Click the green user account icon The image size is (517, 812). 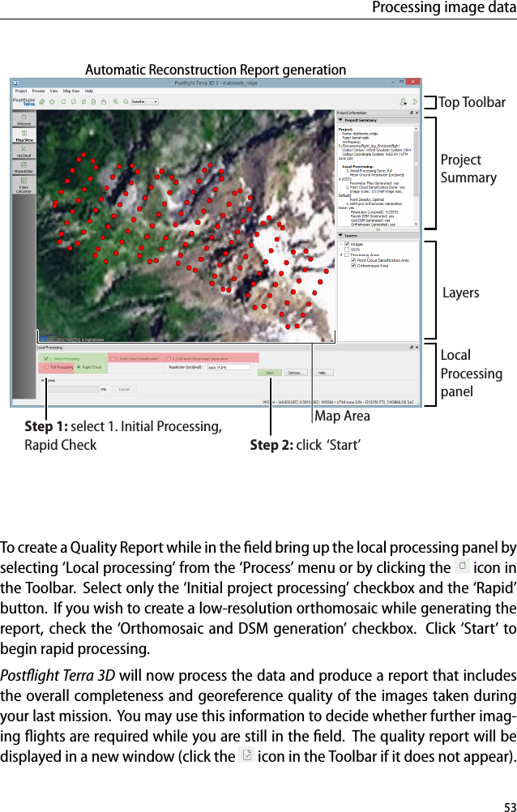(x=403, y=102)
